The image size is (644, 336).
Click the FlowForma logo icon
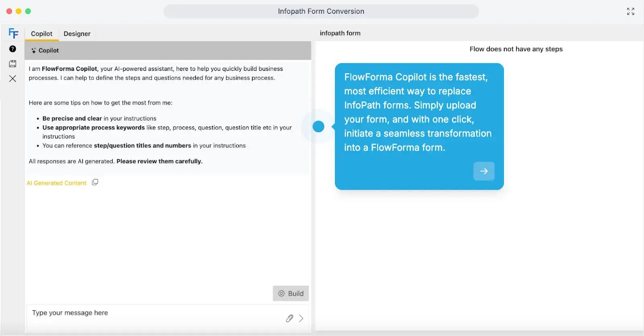click(13, 33)
